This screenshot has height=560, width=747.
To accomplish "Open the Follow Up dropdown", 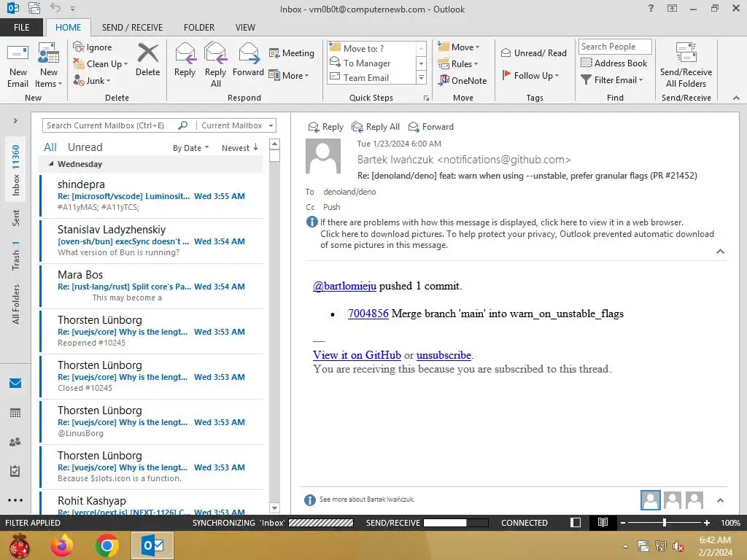I will click(530, 75).
